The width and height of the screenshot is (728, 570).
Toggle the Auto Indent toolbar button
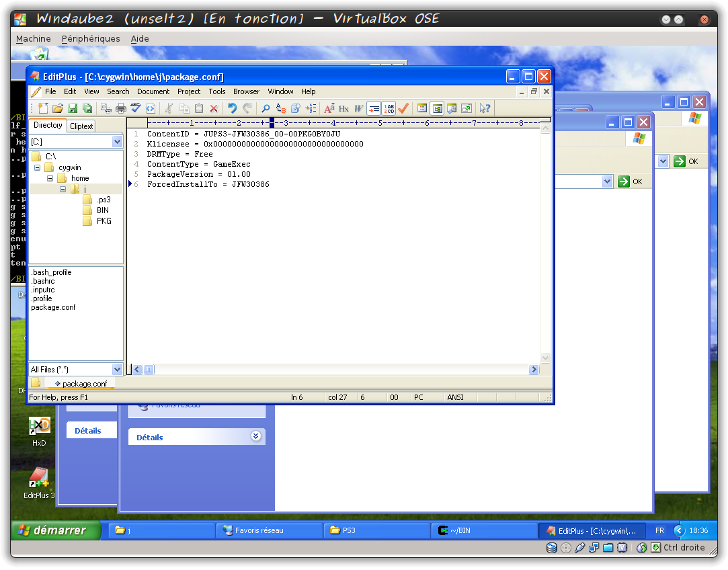(374, 109)
